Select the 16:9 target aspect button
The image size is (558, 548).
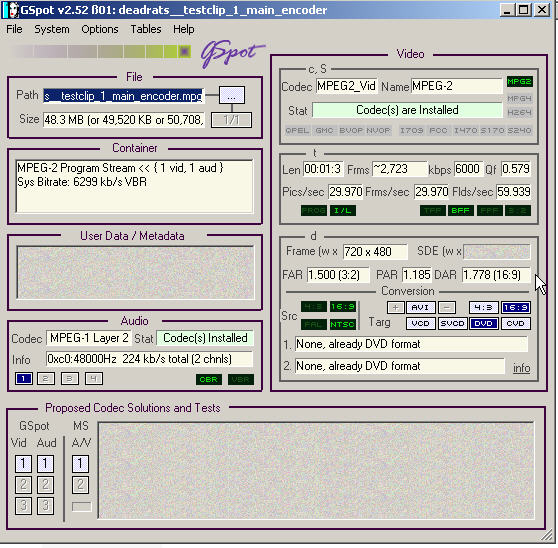516,307
